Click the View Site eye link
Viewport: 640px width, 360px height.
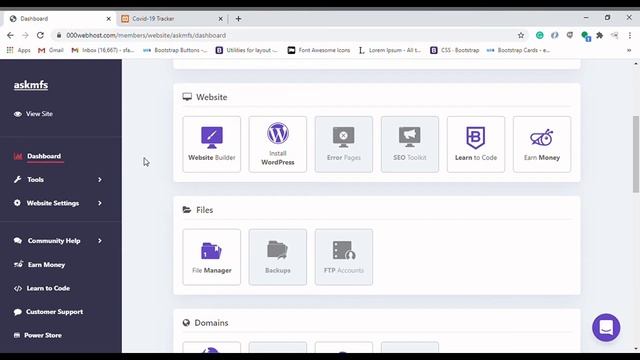pyautogui.click(x=33, y=114)
